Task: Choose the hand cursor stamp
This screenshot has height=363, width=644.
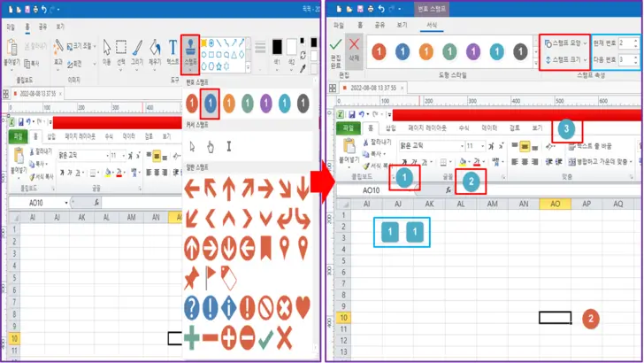Action: point(211,146)
